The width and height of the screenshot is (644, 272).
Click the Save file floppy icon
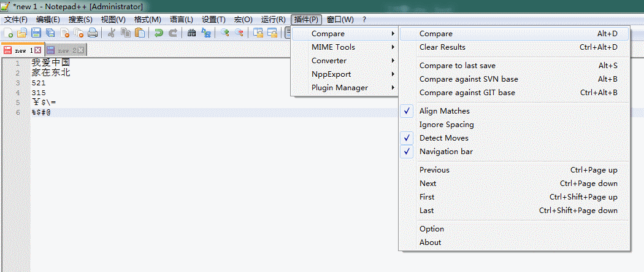point(36,33)
